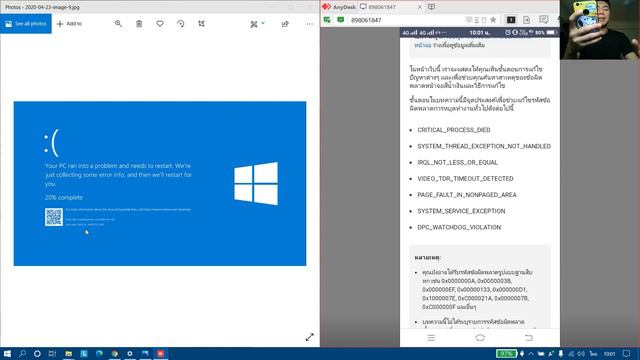This screenshot has height=360, width=640.
Task: Click the Photos app taskbar icon
Action: click(145, 353)
